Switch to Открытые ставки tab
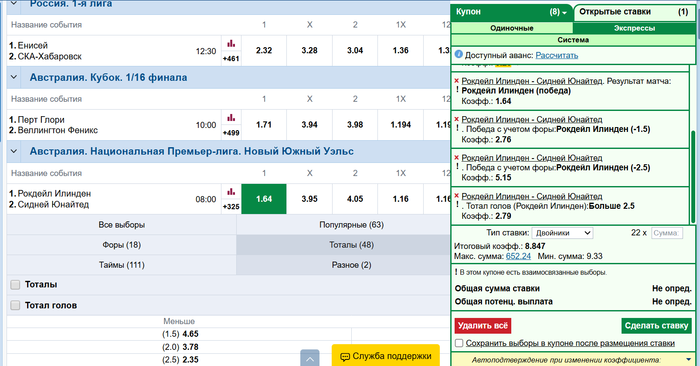This screenshot has width=700, height=366. [x=634, y=12]
